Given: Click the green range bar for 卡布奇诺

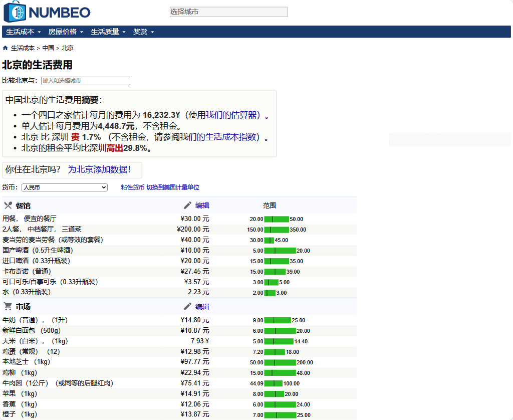Looking at the screenshot, I should point(275,272).
